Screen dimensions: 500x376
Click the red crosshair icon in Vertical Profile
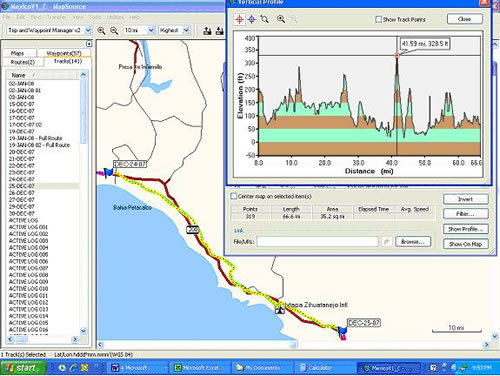[x=239, y=19]
